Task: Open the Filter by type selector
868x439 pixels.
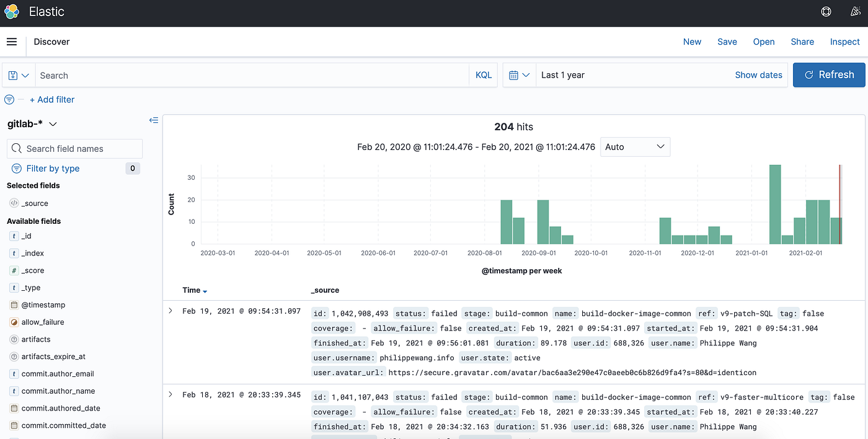Action: pyautogui.click(x=53, y=168)
